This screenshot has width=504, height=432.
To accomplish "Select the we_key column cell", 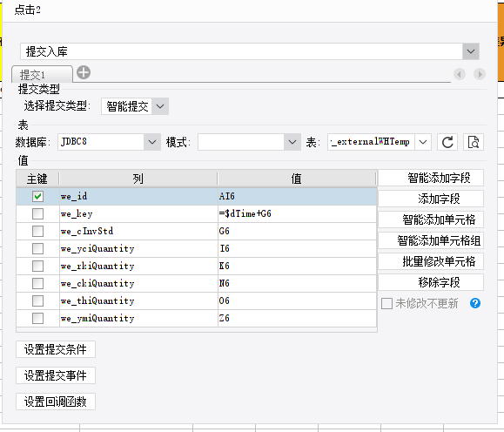I will (138, 214).
